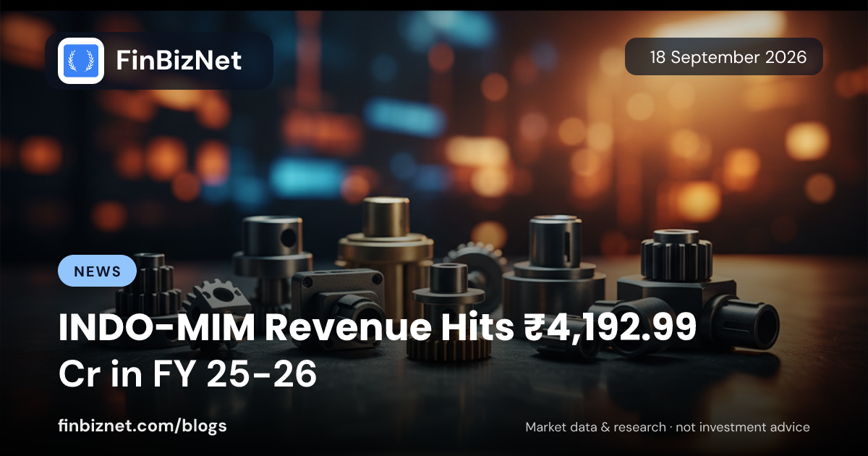Viewport: 868px width, 456px height.
Task: Click the 'Market data & research' disclaimer text
Action: [x=668, y=427]
